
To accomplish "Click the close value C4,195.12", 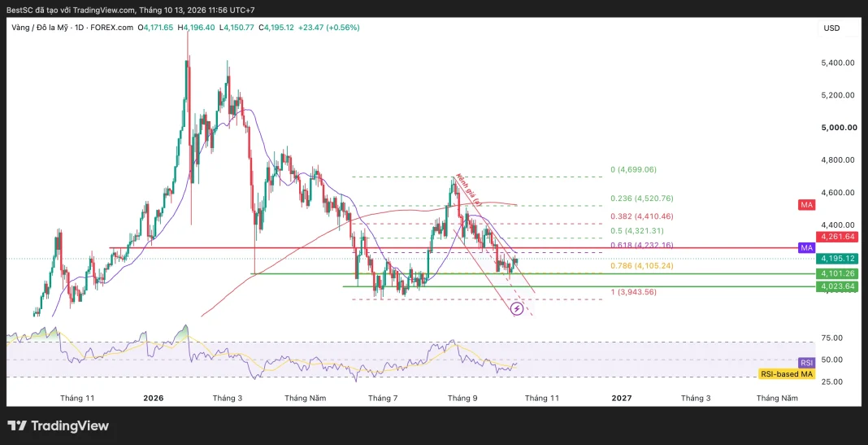I will coord(276,27).
